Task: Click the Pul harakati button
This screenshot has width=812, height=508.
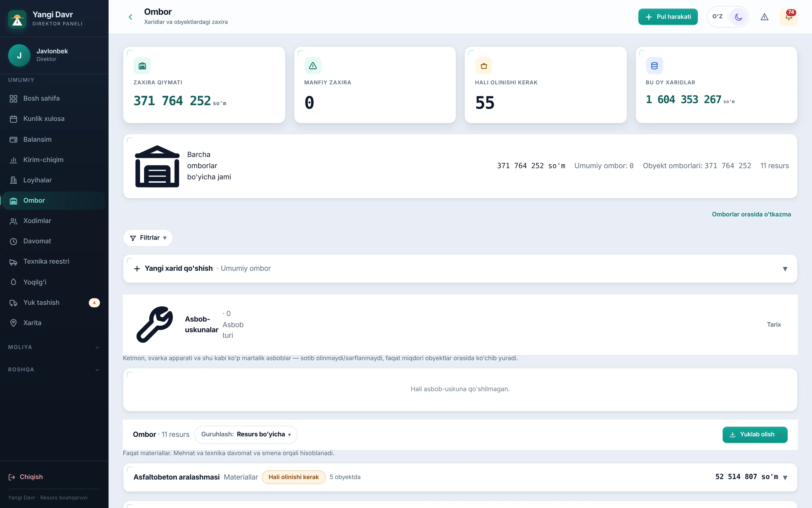Action: [x=668, y=17]
